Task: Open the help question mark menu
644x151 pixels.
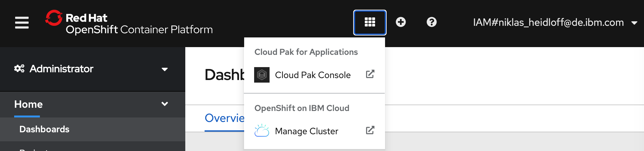Action: 432,22
